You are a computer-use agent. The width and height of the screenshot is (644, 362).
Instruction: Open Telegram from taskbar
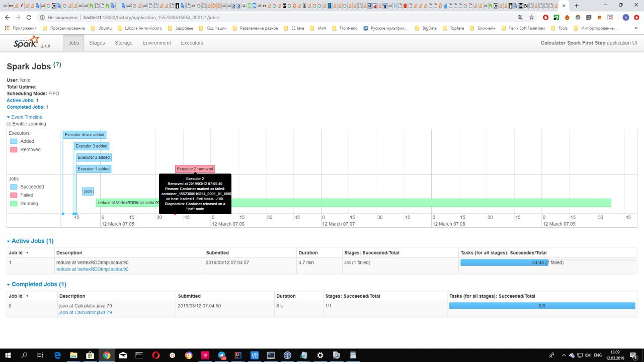pos(222,355)
